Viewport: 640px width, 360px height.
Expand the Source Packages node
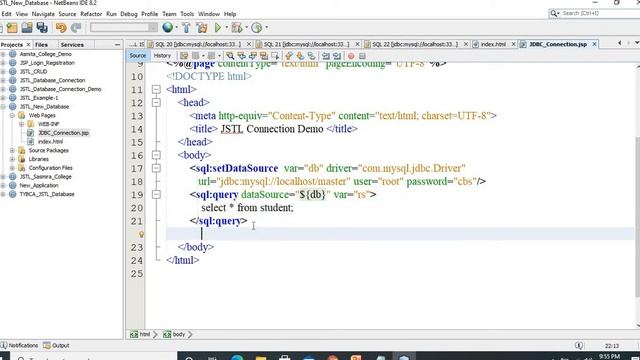pos(12,151)
